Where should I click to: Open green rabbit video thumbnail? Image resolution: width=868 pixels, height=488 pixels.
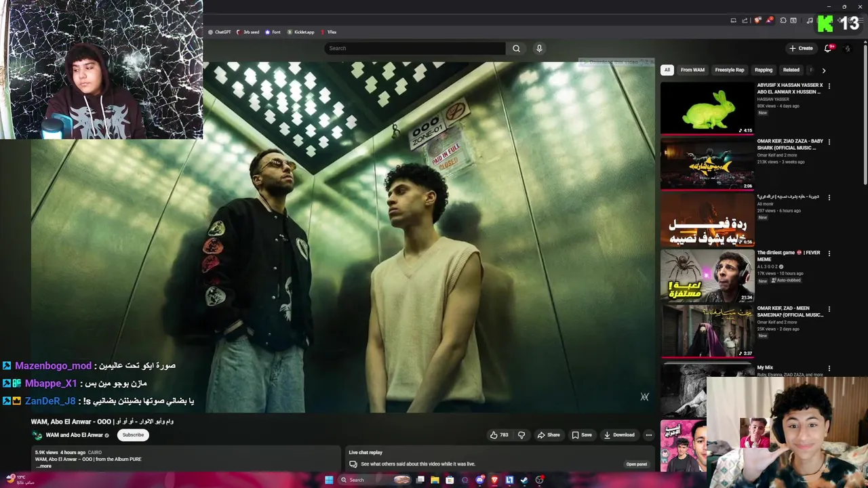click(707, 108)
